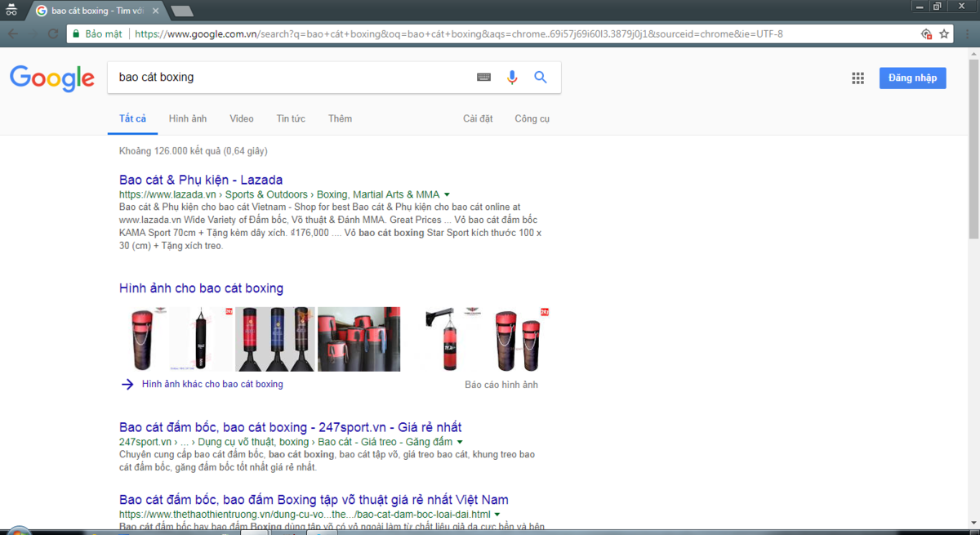
Task: Open the 'Bao cát & Phụ kiện - Lazada' result
Action: click(x=201, y=180)
